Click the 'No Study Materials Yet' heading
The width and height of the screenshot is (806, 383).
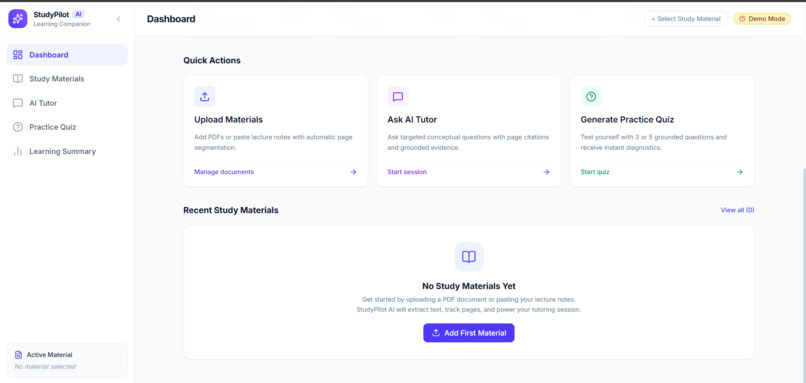coord(469,286)
